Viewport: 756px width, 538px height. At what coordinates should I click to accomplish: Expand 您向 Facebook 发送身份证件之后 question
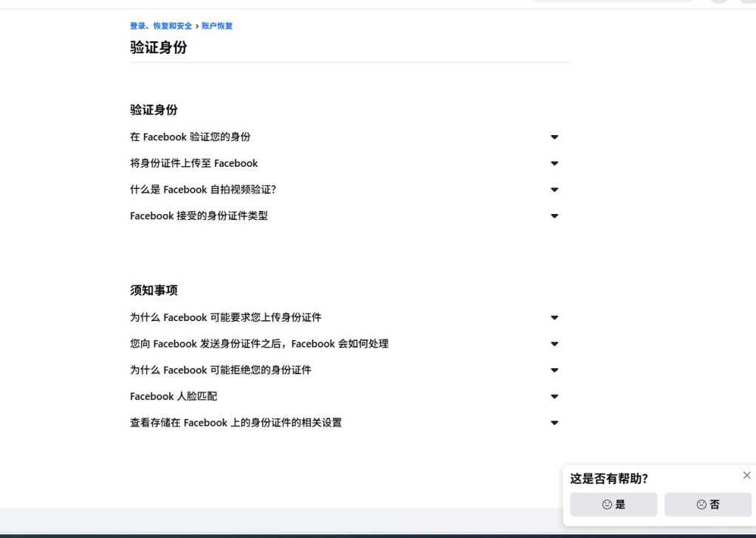pos(258,343)
